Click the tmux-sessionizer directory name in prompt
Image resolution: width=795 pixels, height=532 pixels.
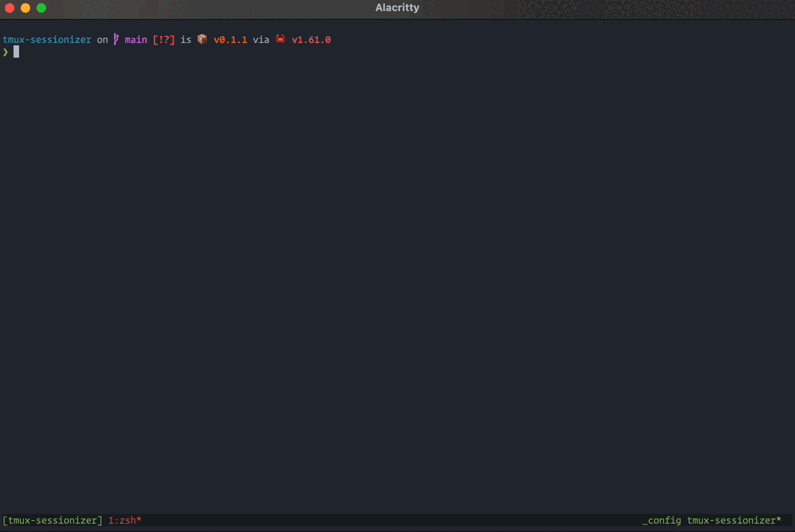point(47,40)
